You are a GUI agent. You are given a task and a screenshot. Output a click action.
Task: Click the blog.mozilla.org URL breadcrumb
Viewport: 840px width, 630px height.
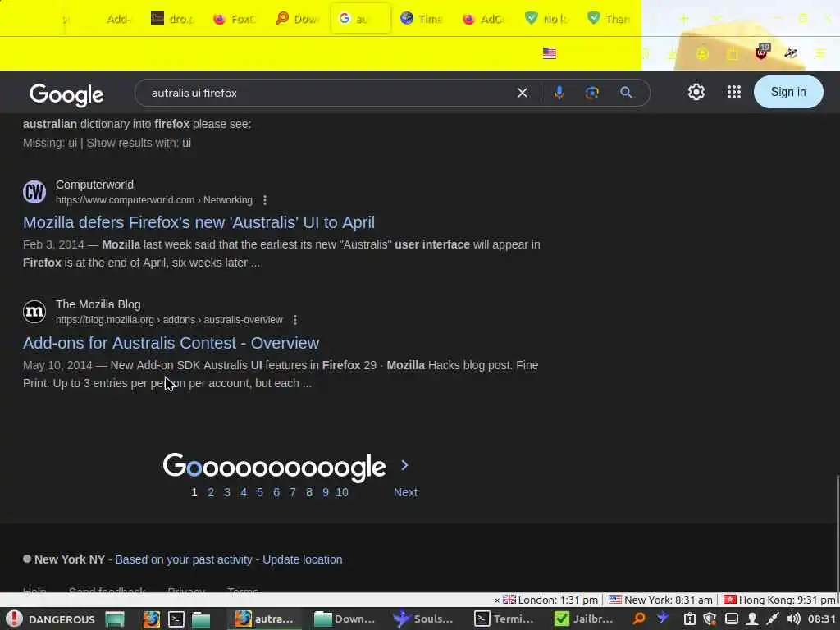[169, 320]
